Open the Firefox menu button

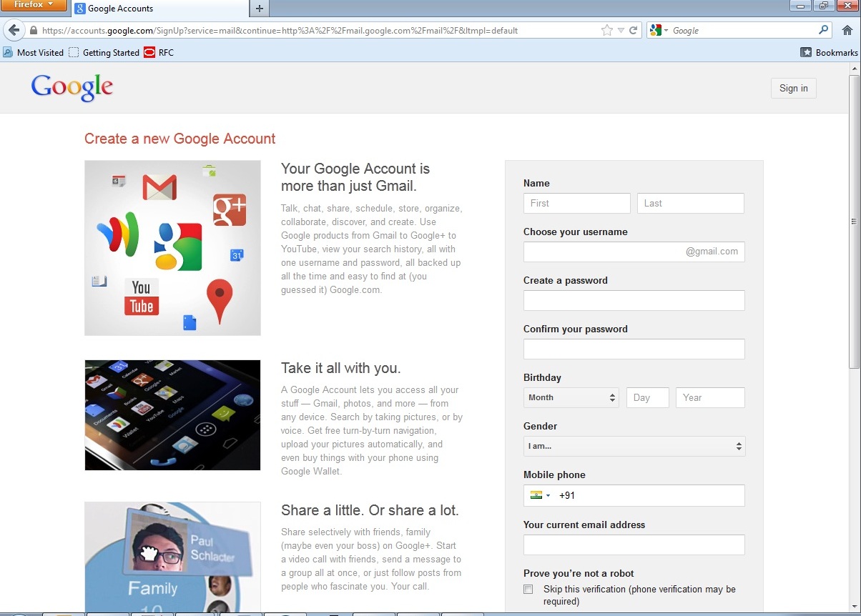[34, 5]
